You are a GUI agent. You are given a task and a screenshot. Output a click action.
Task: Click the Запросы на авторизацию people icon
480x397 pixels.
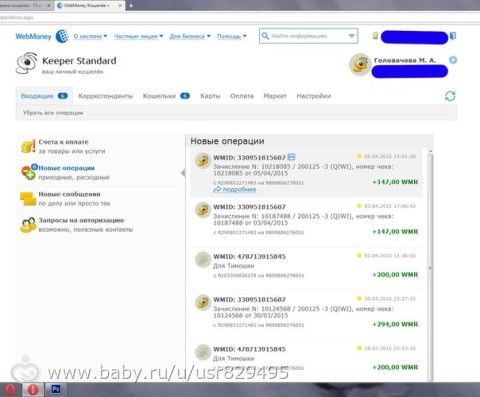click(x=28, y=225)
